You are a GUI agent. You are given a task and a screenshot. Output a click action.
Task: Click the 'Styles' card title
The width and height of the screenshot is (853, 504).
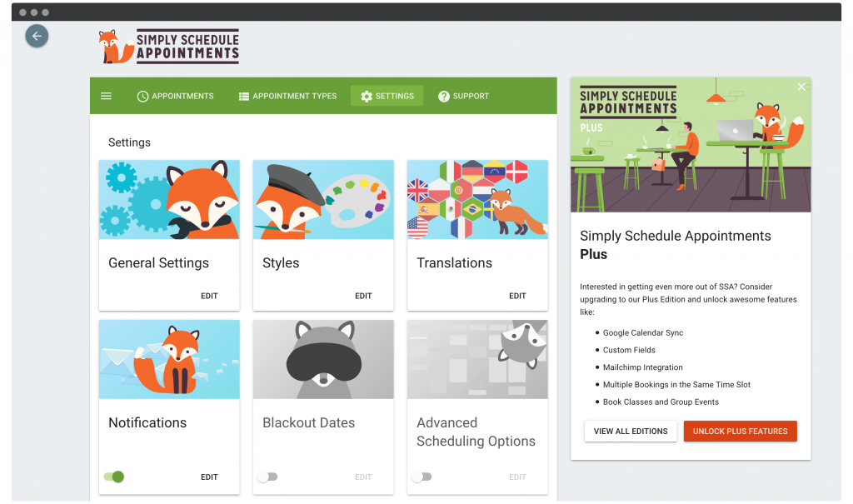pos(281,263)
